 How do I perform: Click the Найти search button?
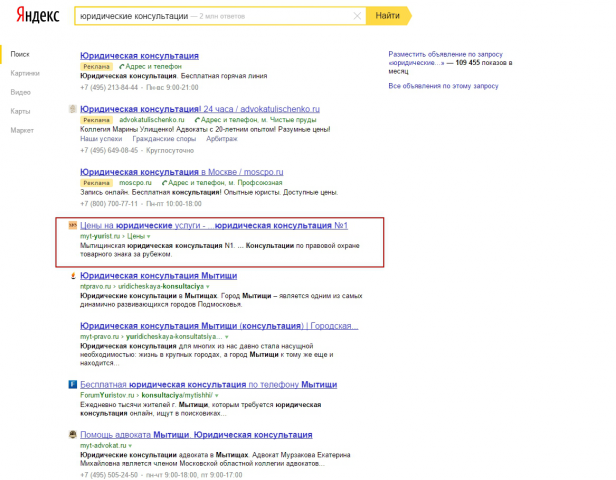[x=388, y=16]
